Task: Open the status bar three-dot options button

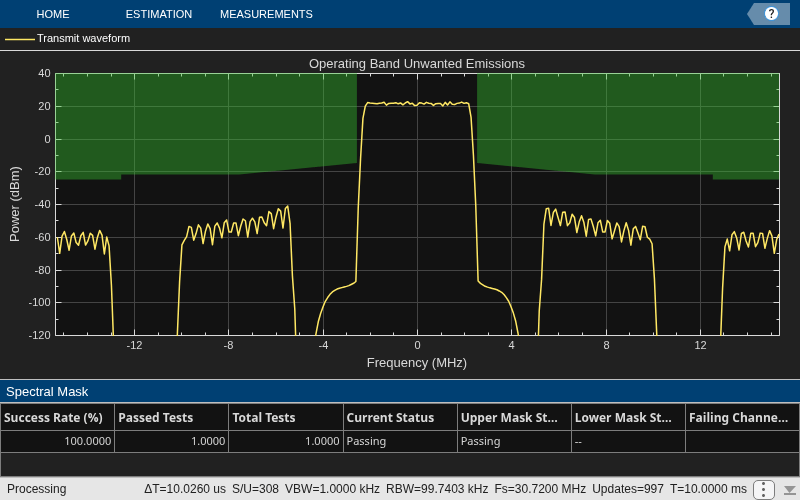Action: pyautogui.click(x=763, y=489)
